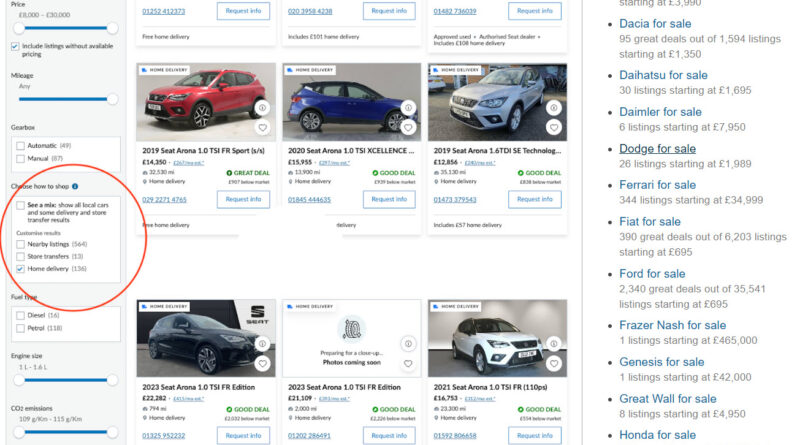Image resolution: width=800 pixels, height=445 pixels.
Task: Open info icon on silver 2019 Arona 1.6TDI photo
Action: (554, 108)
